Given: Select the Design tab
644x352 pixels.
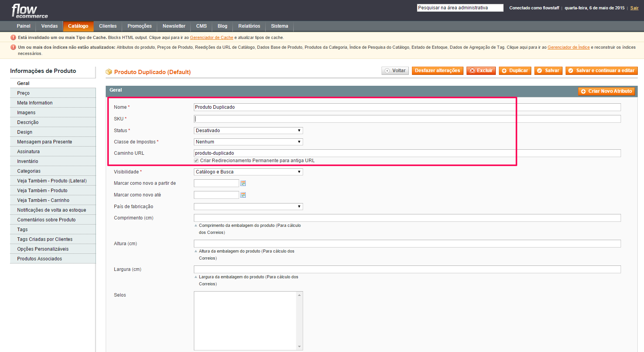Looking at the screenshot, I should click(x=53, y=132).
